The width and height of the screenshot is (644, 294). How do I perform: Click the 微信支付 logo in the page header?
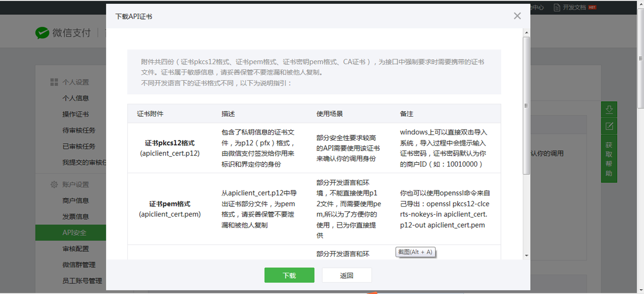click(63, 32)
